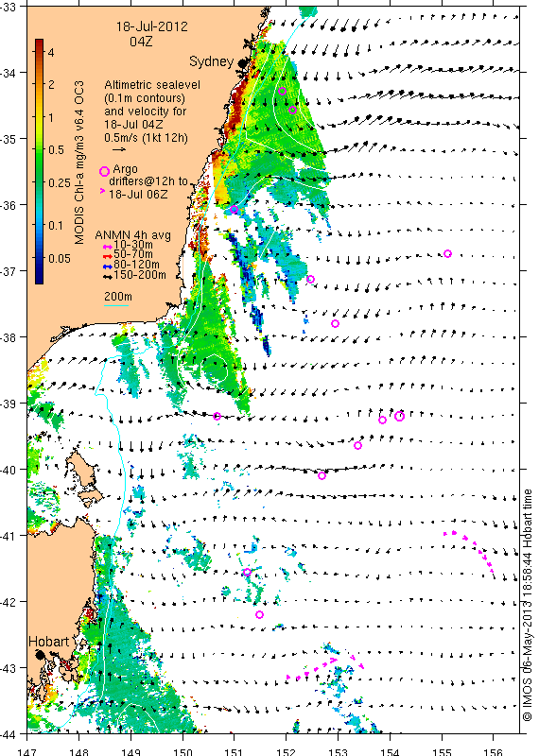The width and height of the screenshot is (539, 756).
Task: Click the color bar value 4
Action: tap(51, 52)
